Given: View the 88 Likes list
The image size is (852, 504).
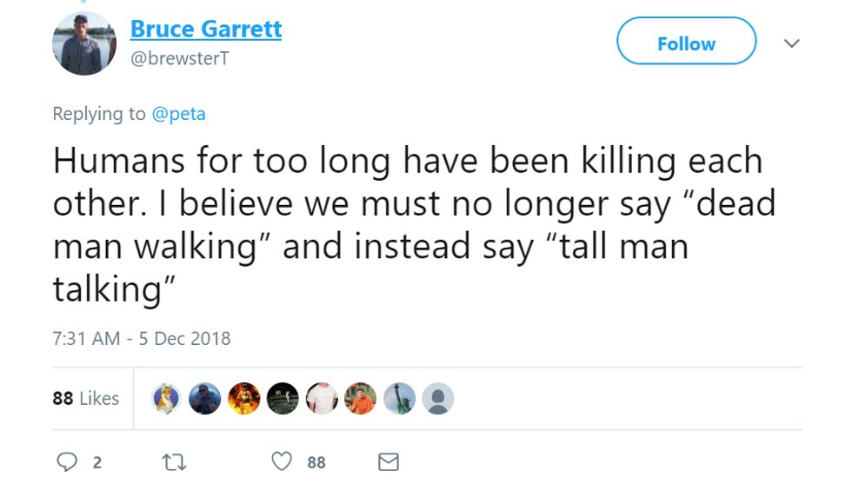Looking at the screenshot, I should pyautogui.click(x=85, y=399).
